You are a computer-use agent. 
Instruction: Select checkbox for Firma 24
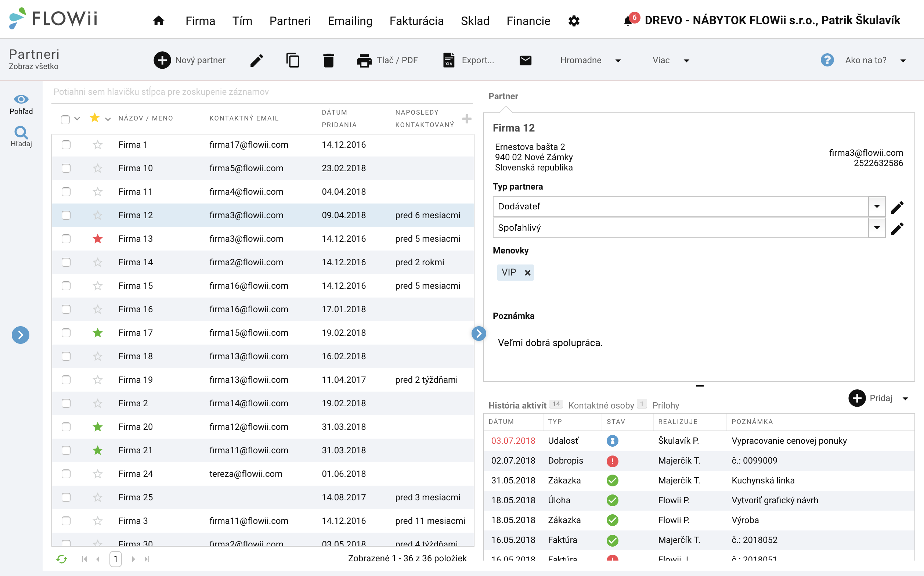66,474
